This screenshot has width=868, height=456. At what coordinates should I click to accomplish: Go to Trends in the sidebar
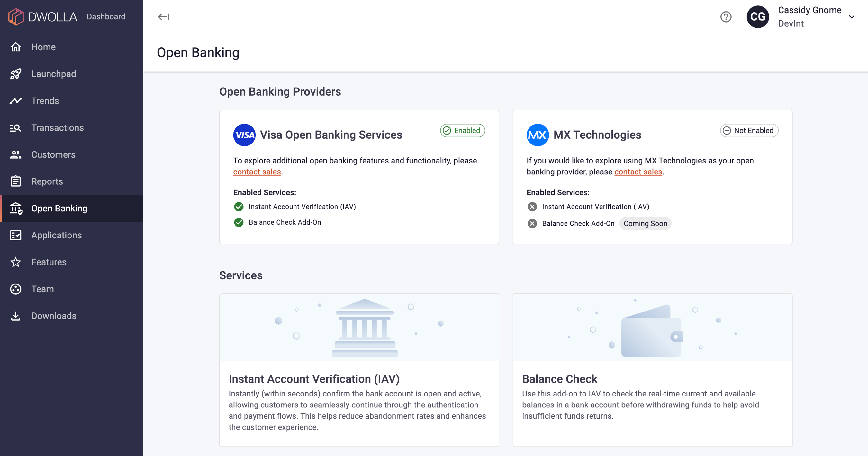pos(71,100)
